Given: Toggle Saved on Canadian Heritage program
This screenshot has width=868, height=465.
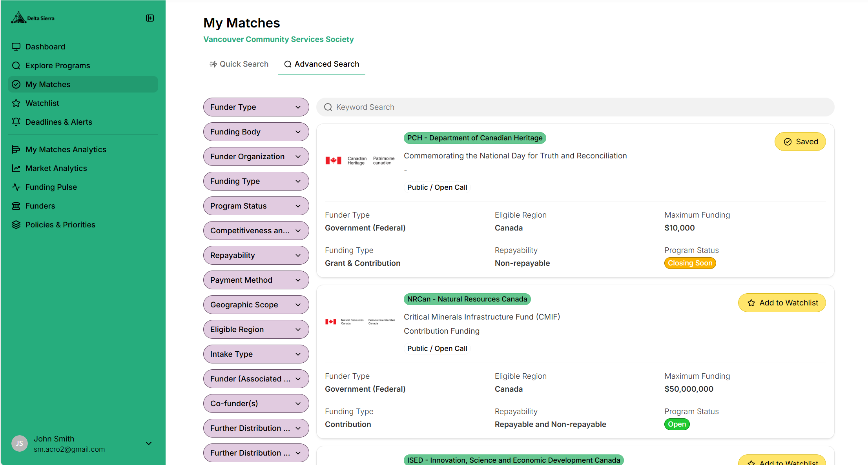Looking at the screenshot, I should pos(800,142).
